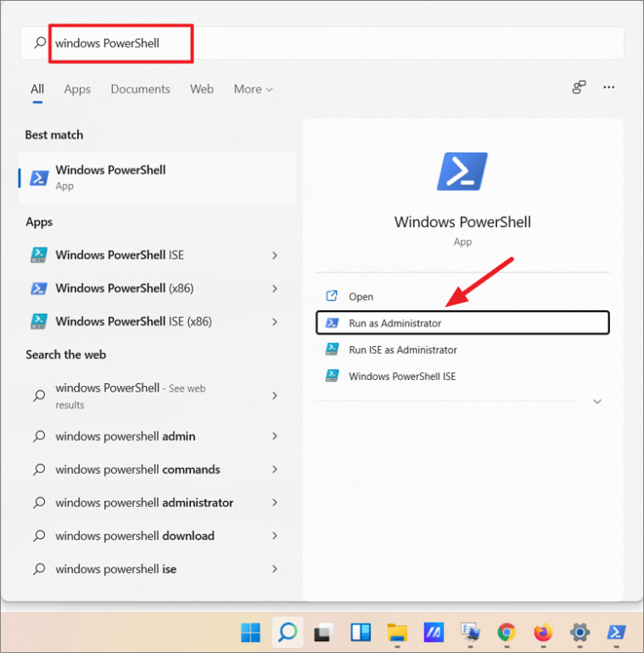
Task: Open Task View from the taskbar
Action: [323, 632]
